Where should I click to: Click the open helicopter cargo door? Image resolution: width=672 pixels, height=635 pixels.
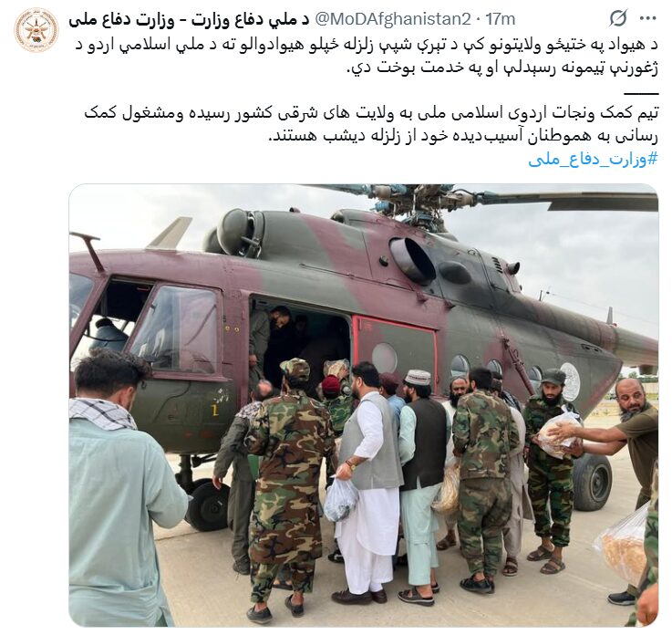pos(300,343)
